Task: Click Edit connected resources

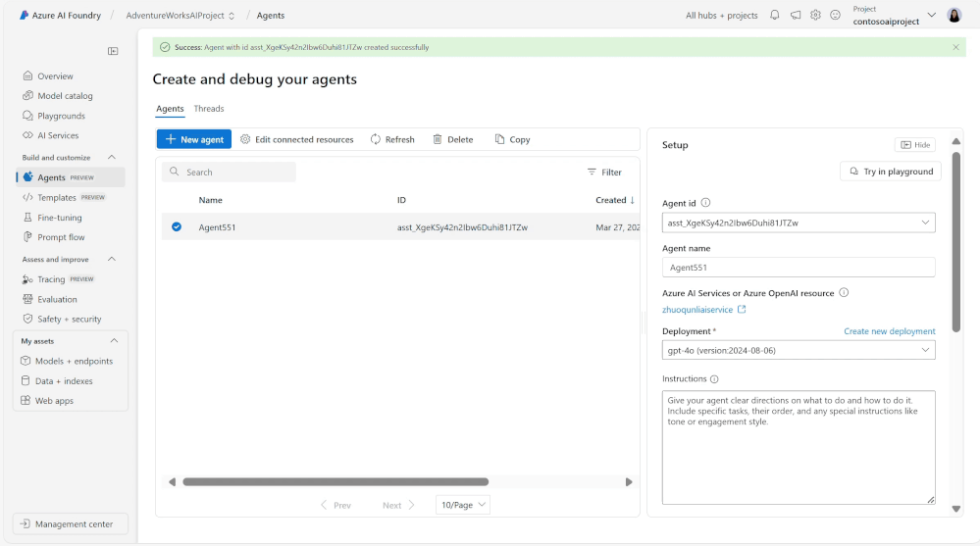Action: tap(297, 139)
